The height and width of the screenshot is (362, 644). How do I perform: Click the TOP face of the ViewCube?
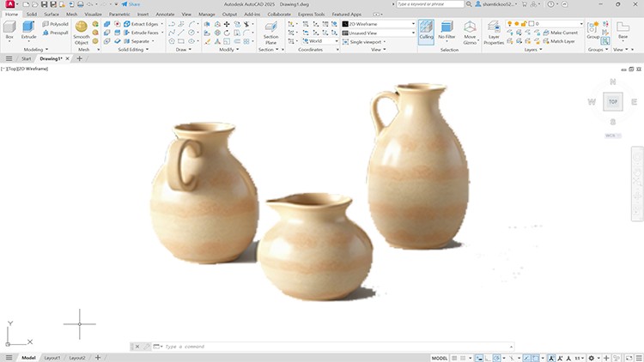(612, 101)
